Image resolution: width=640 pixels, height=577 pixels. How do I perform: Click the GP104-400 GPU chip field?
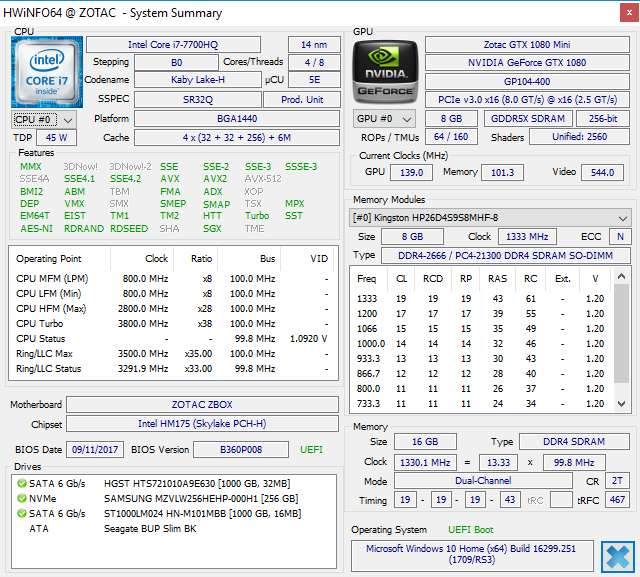pos(527,81)
